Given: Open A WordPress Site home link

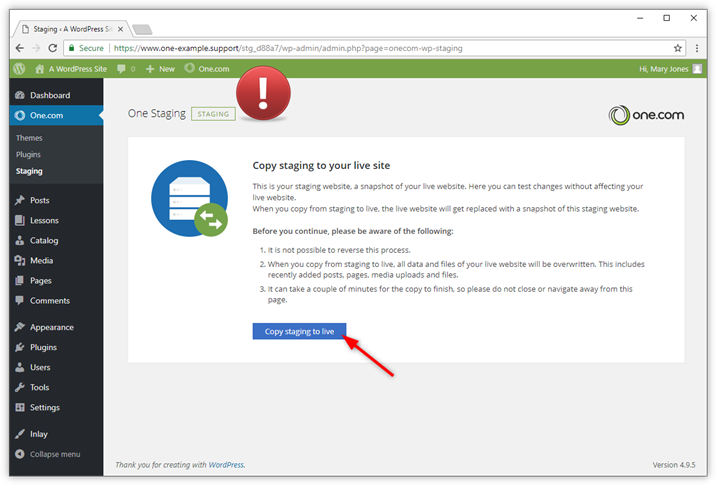Looking at the screenshot, I should pyautogui.click(x=71, y=69).
